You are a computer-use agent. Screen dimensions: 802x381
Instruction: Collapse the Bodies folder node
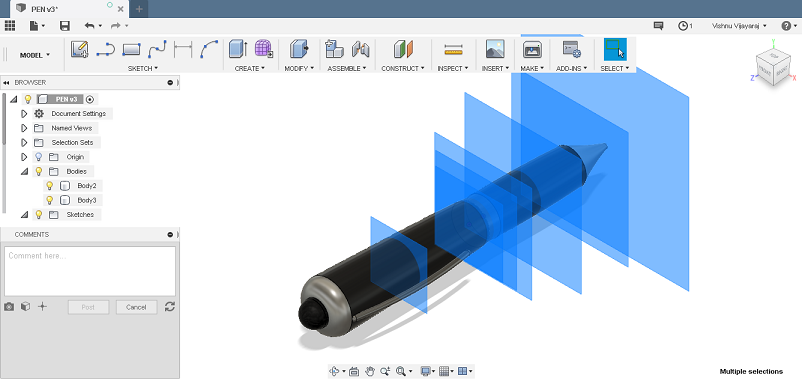click(24, 172)
